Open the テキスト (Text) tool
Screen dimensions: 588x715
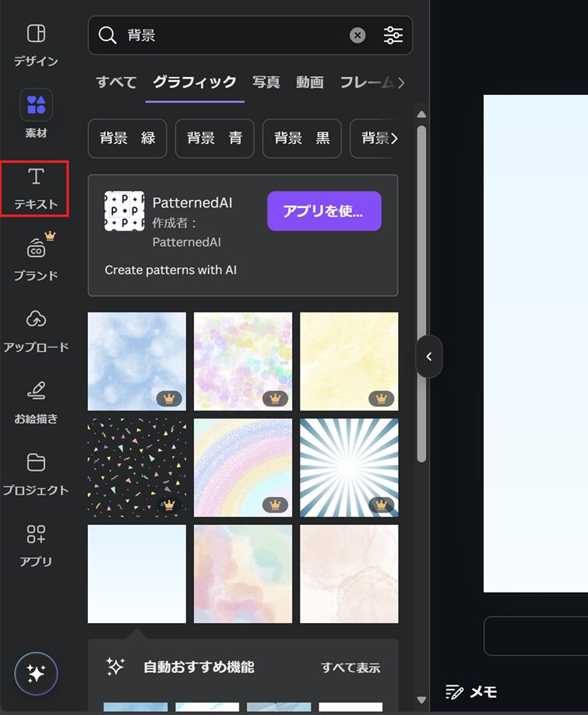pyautogui.click(x=36, y=188)
